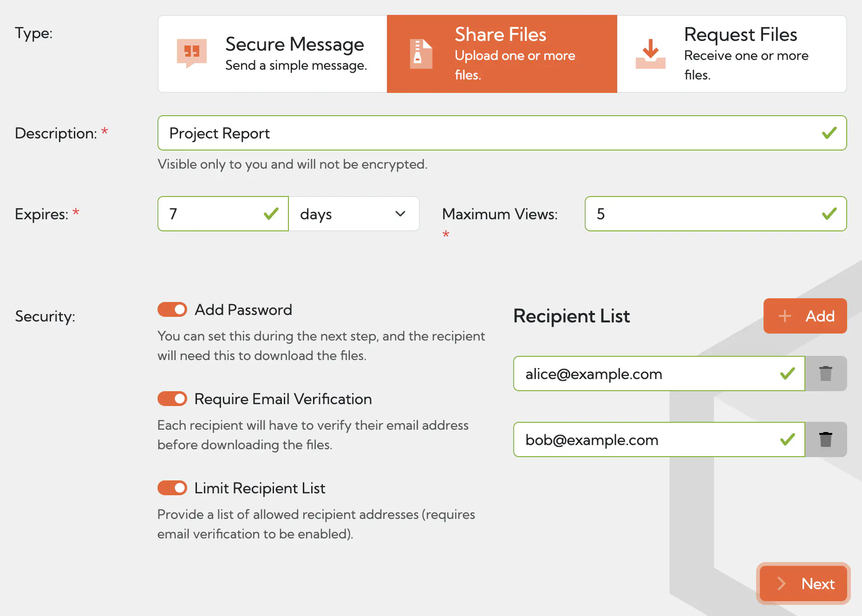Viewport: 862px width, 616px height.
Task: Open the days unit dropdown
Action: [x=354, y=214]
